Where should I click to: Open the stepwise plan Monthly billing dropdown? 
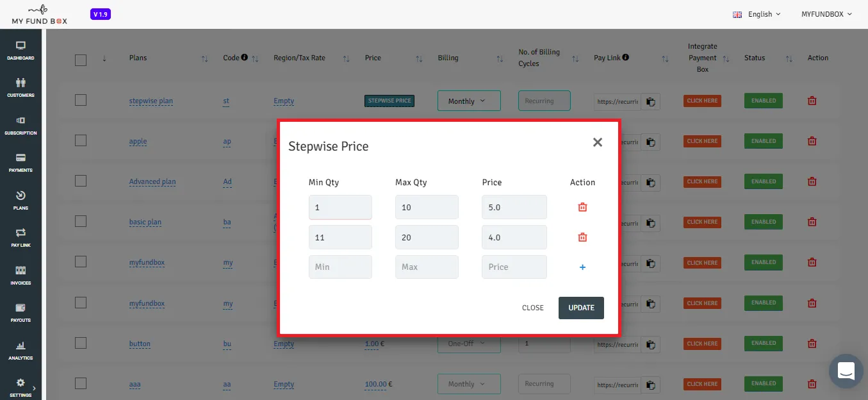tap(469, 101)
